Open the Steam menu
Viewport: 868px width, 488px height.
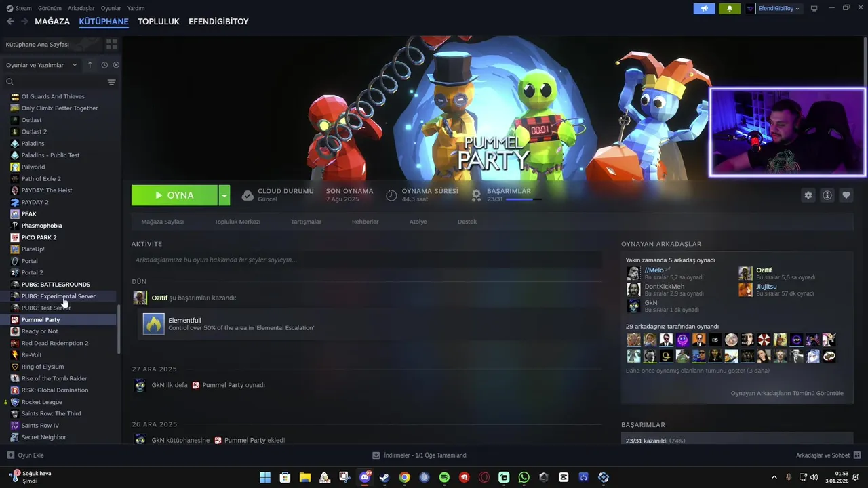tap(20, 8)
